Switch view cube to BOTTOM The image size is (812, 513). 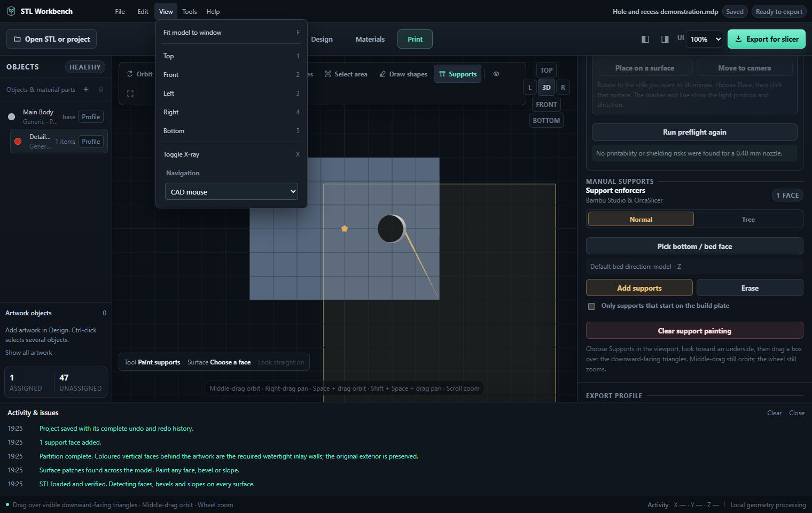(x=546, y=120)
